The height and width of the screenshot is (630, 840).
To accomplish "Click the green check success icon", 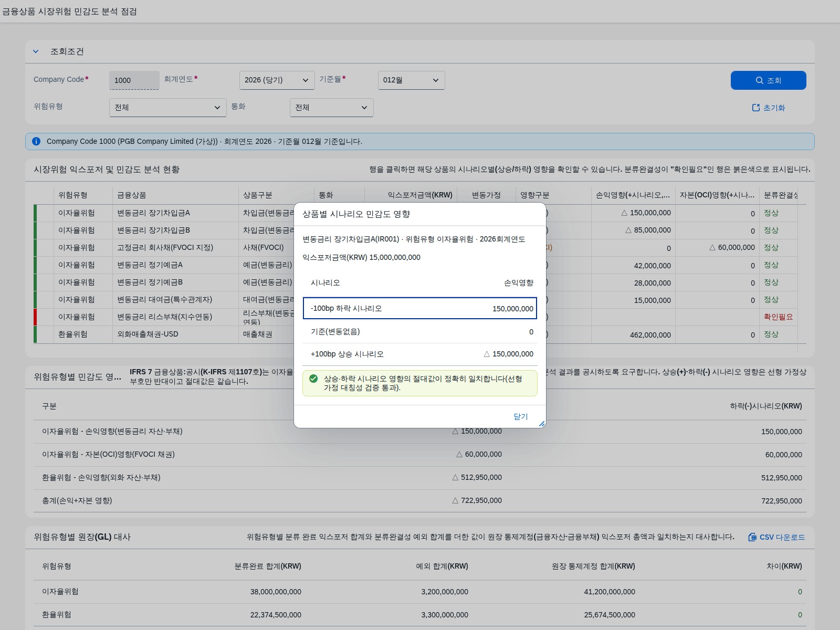I will tap(313, 379).
